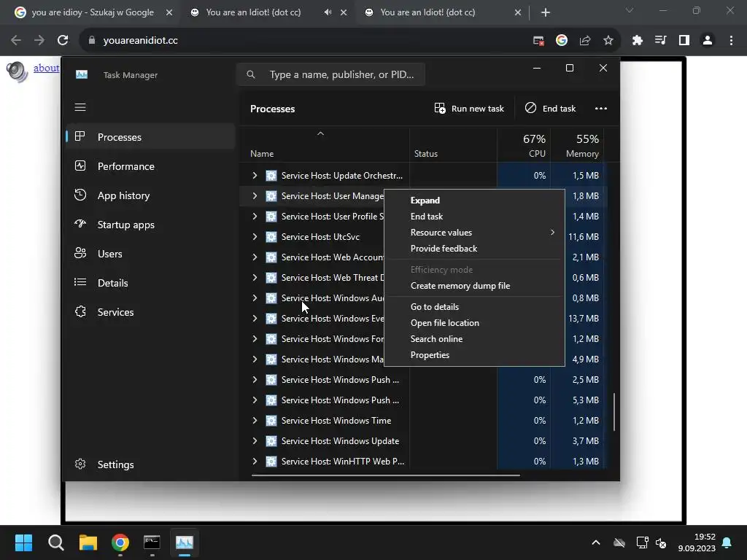Click the about link on the webpage

click(x=46, y=68)
